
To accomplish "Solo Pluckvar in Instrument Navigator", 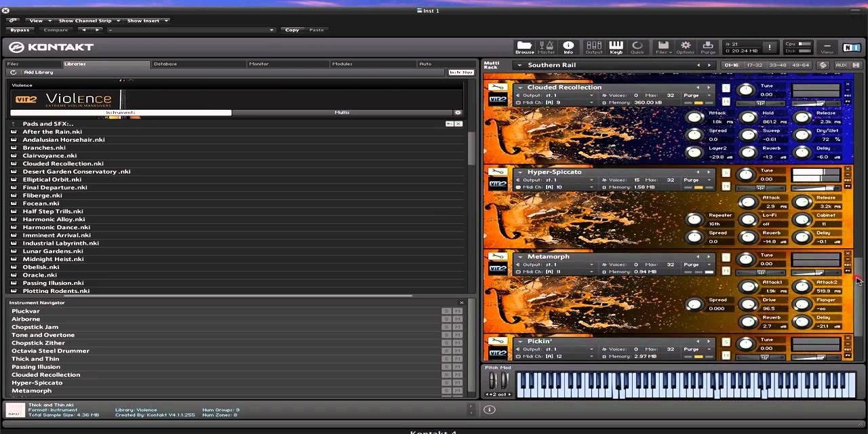I will pyautogui.click(x=446, y=311).
